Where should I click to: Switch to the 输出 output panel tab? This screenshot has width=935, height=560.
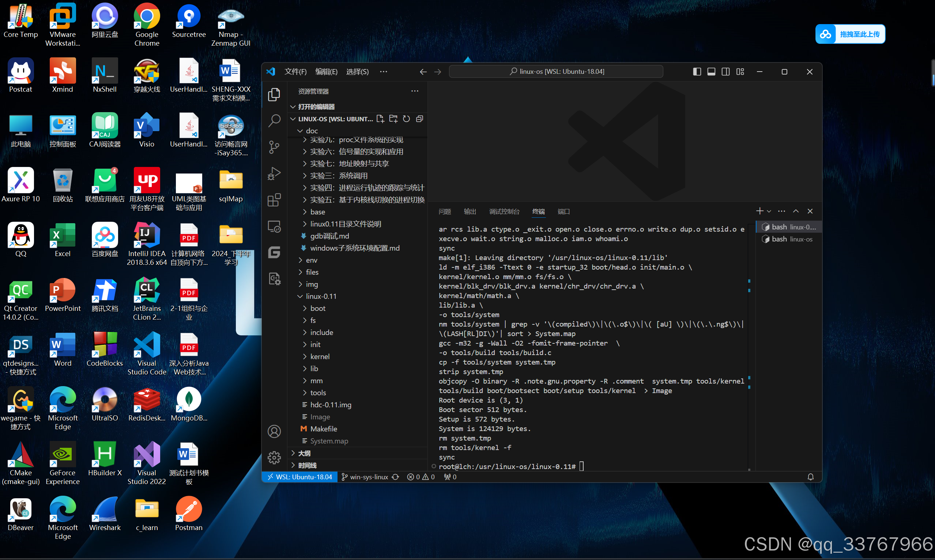coord(470,211)
